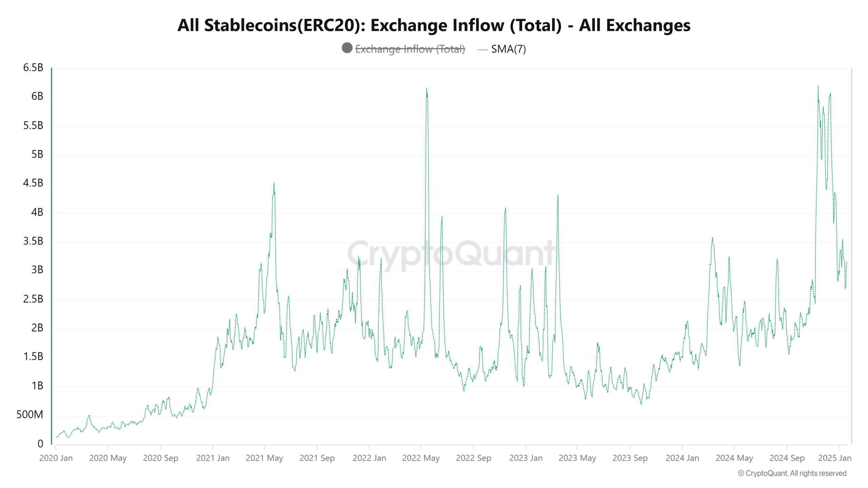The image size is (868, 488).
Task: Click the 2021 May x-axis label
Action: click(264, 458)
